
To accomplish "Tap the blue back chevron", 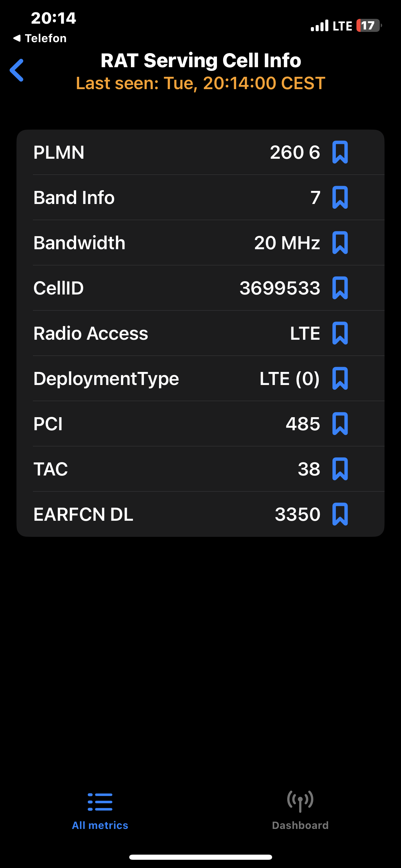I will [x=17, y=70].
